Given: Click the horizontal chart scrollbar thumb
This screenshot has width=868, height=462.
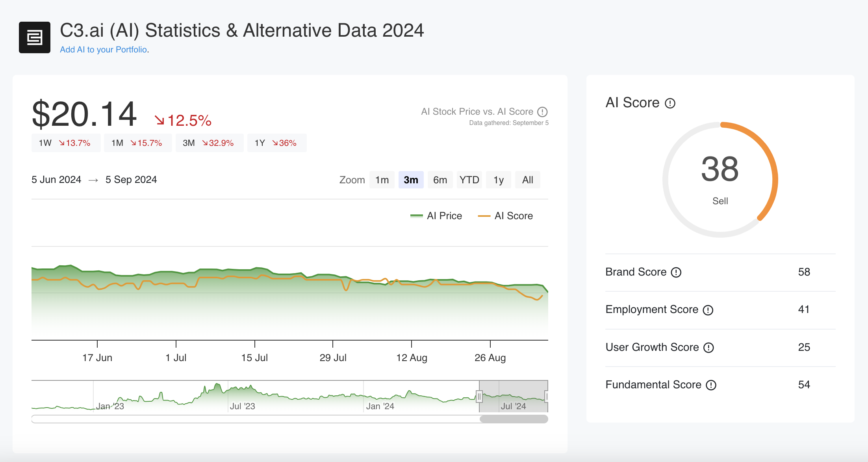Looking at the screenshot, I should pos(514,419).
